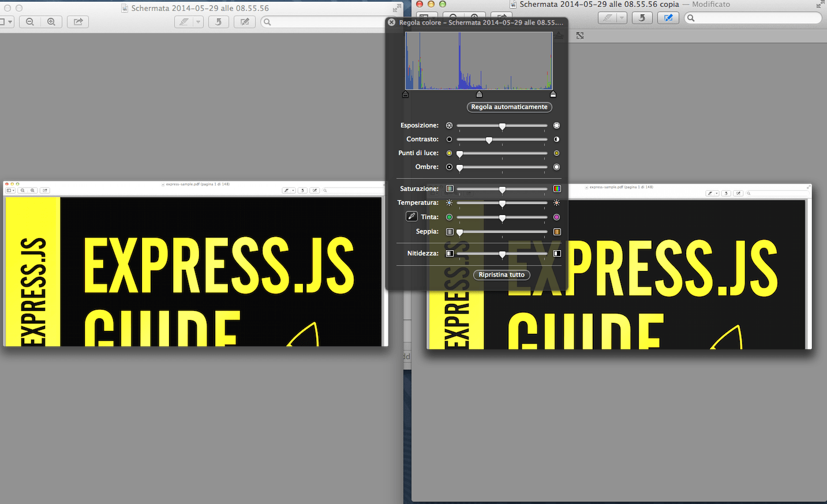Image resolution: width=827 pixels, height=504 pixels.
Task: Rotate the image in the left window
Action: click(x=218, y=22)
